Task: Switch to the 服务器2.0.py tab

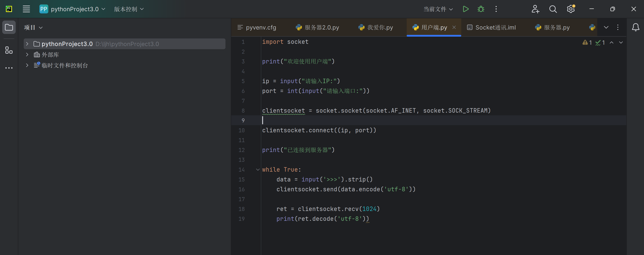Action: pyautogui.click(x=317, y=27)
